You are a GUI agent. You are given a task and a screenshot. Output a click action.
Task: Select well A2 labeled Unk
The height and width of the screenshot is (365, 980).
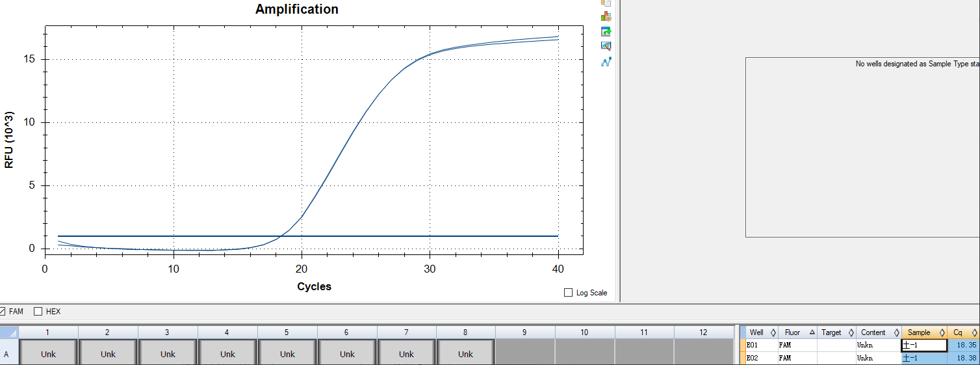(108, 354)
